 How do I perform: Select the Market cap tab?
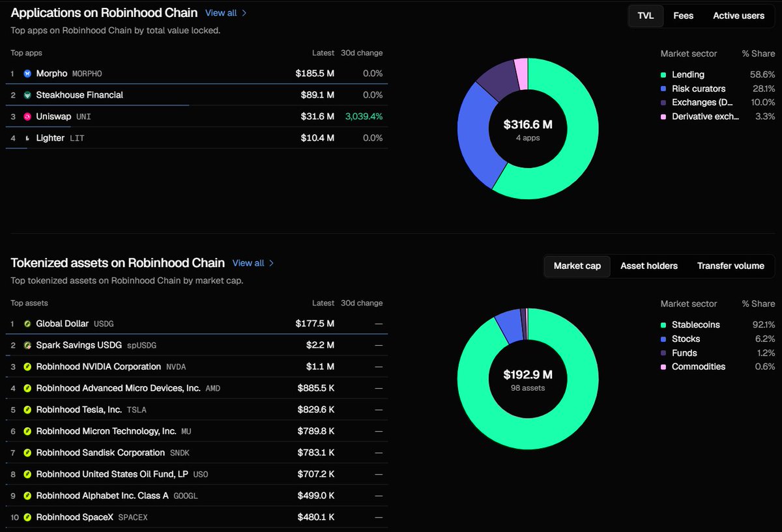[577, 266]
